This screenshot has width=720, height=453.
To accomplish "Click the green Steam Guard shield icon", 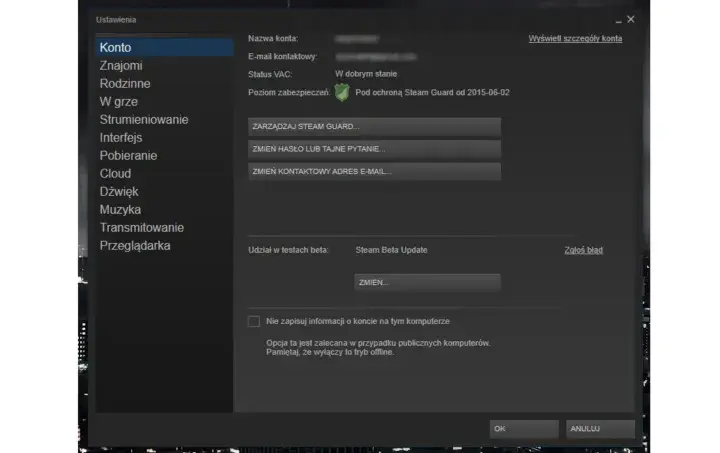I will 342,93.
